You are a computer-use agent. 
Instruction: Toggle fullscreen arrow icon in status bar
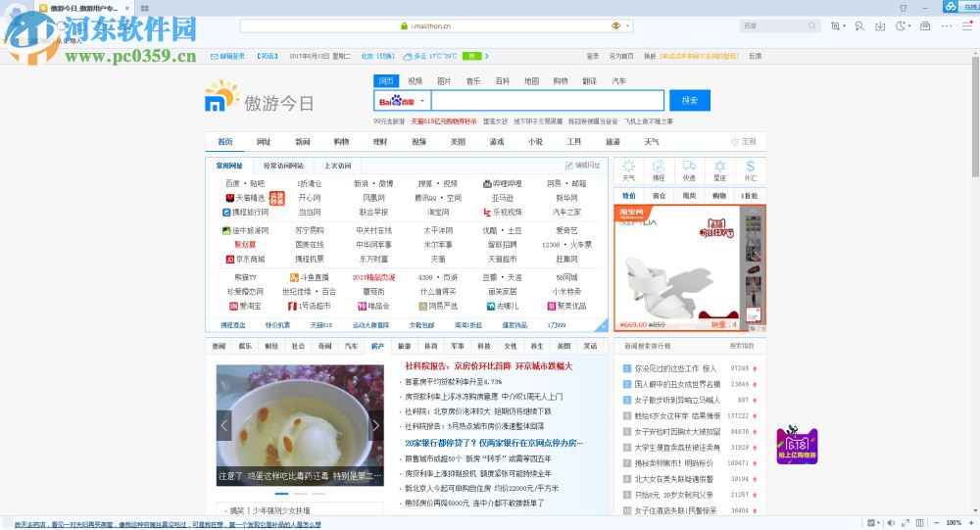(x=905, y=522)
